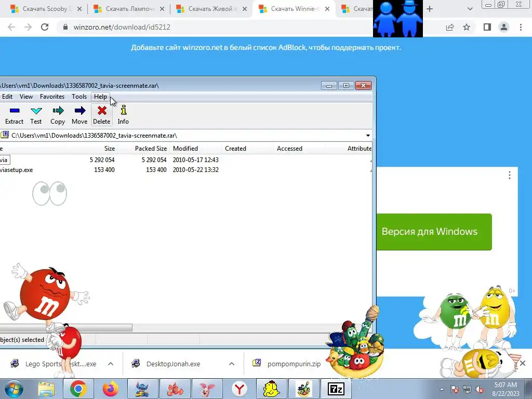Image resolution: width=532 pixels, height=399 pixels.
Task: Open the Favorites menu
Action: 52,97
